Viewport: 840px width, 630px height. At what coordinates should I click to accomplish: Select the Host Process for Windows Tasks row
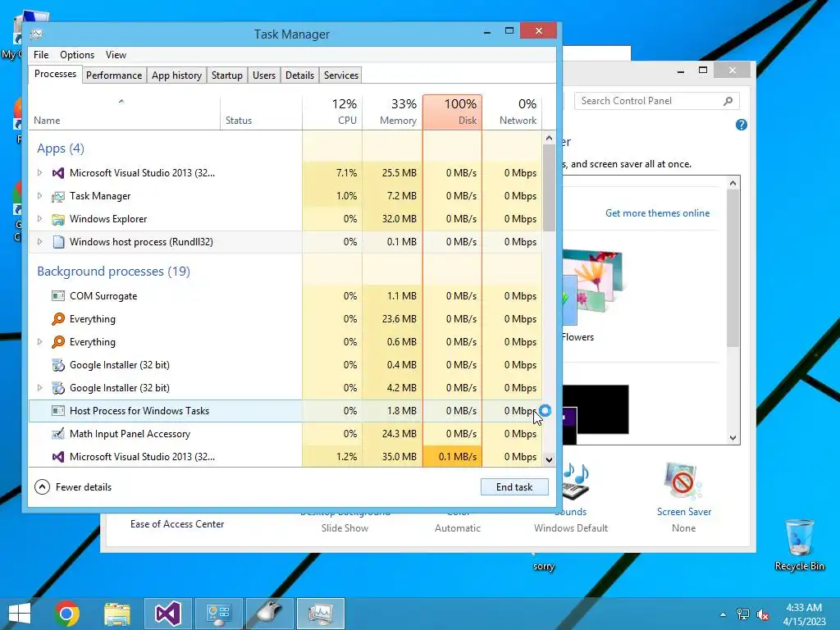pyautogui.click(x=285, y=411)
